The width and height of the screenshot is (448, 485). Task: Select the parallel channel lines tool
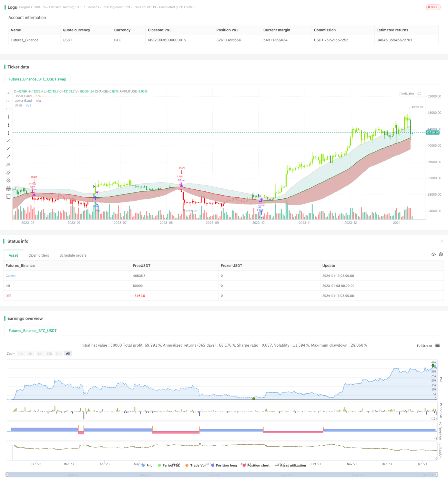(8, 172)
